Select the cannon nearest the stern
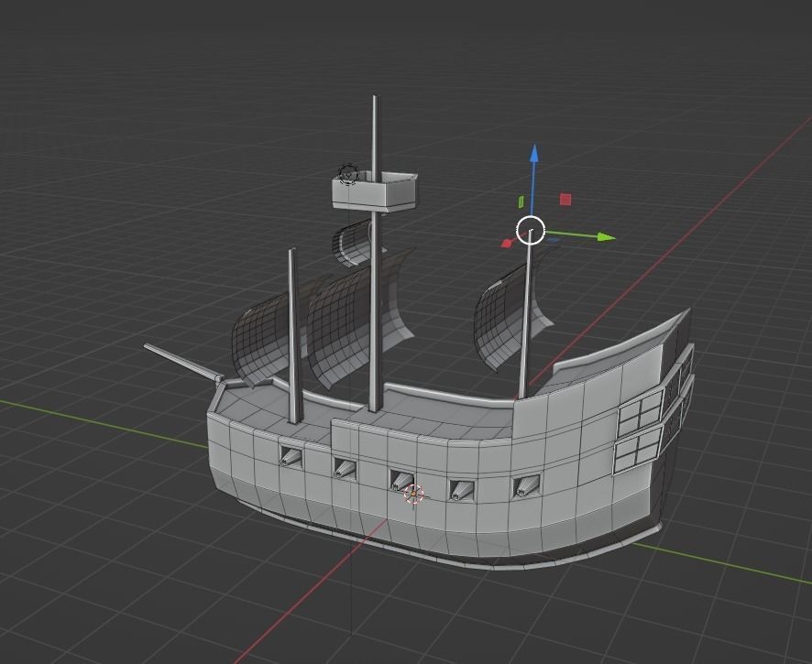The height and width of the screenshot is (664, 812). point(527,486)
